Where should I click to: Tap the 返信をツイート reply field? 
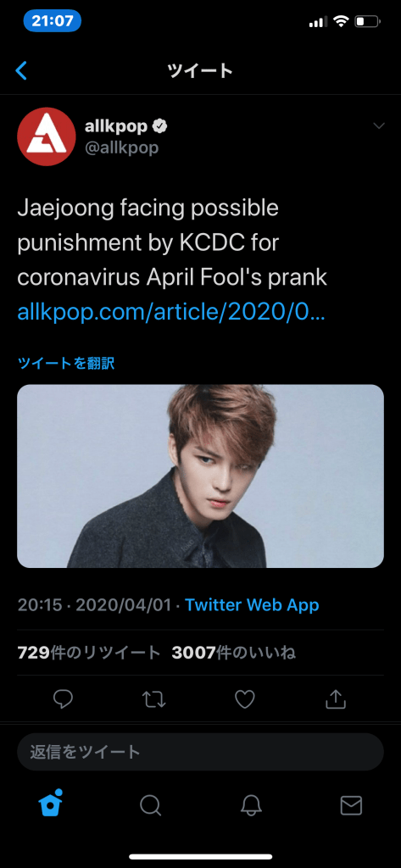(200, 752)
